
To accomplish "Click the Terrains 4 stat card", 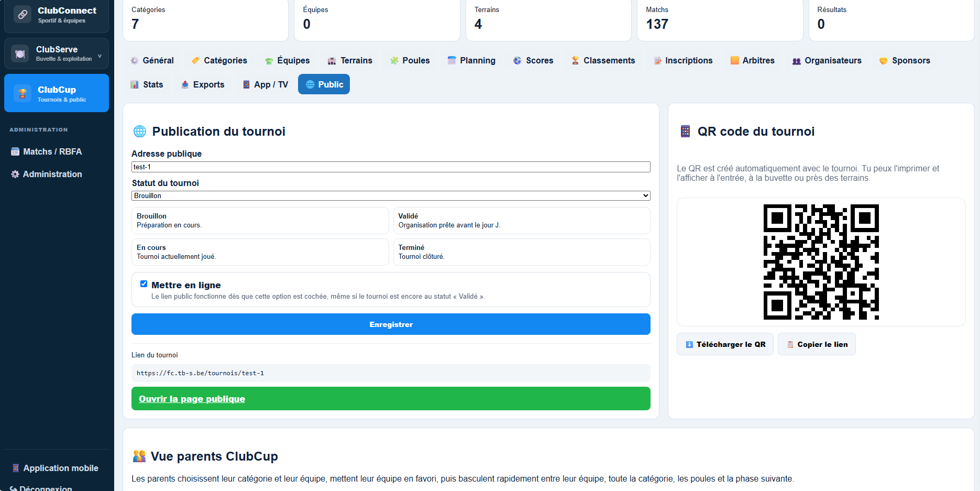I will (x=548, y=20).
